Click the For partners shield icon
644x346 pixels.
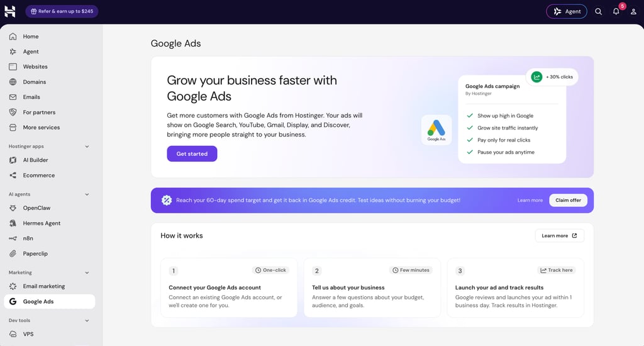13,112
